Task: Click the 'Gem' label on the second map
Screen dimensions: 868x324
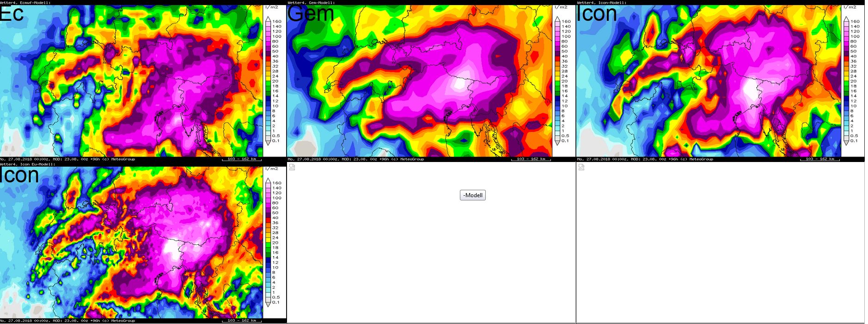Action: pyautogui.click(x=311, y=14)
